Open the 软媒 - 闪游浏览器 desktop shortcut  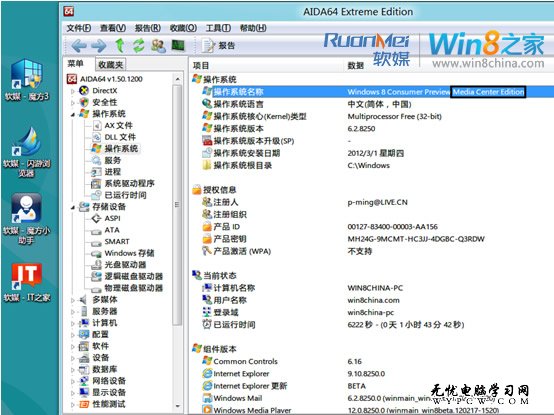(26, 152)
